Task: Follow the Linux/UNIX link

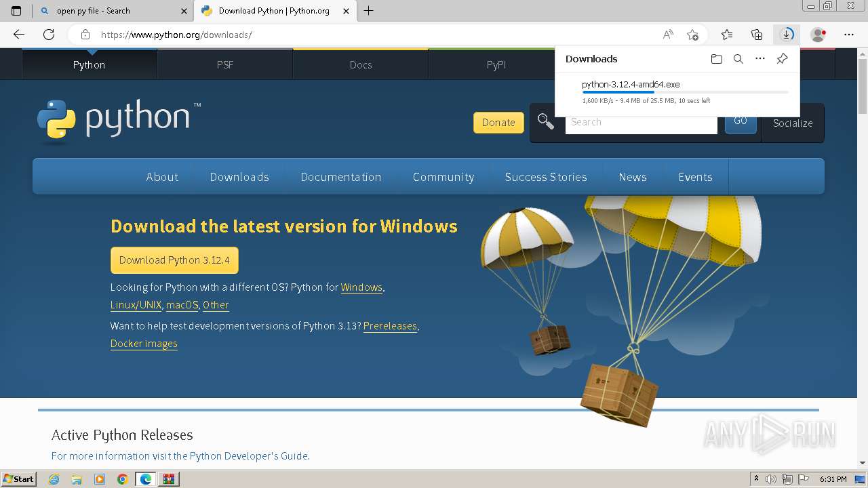Action: click(136, 305)
